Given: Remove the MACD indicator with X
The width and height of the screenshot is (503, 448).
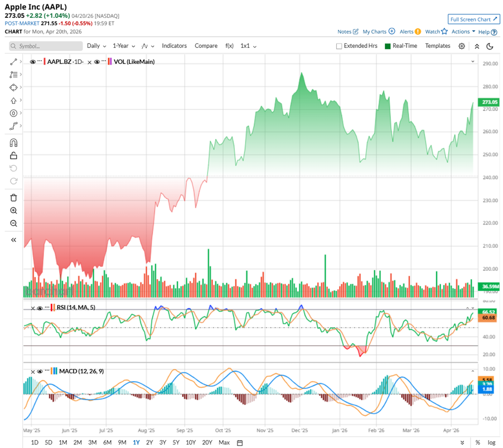Looking at the screenshot, I should pyautogui.click(x=33, y=372).
